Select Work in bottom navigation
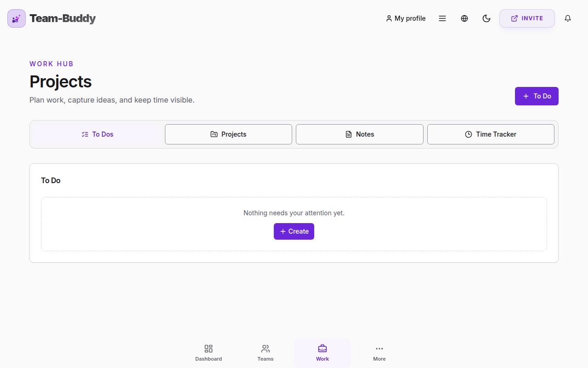Viewport: 588px width, 368px height. click(322, 353)
